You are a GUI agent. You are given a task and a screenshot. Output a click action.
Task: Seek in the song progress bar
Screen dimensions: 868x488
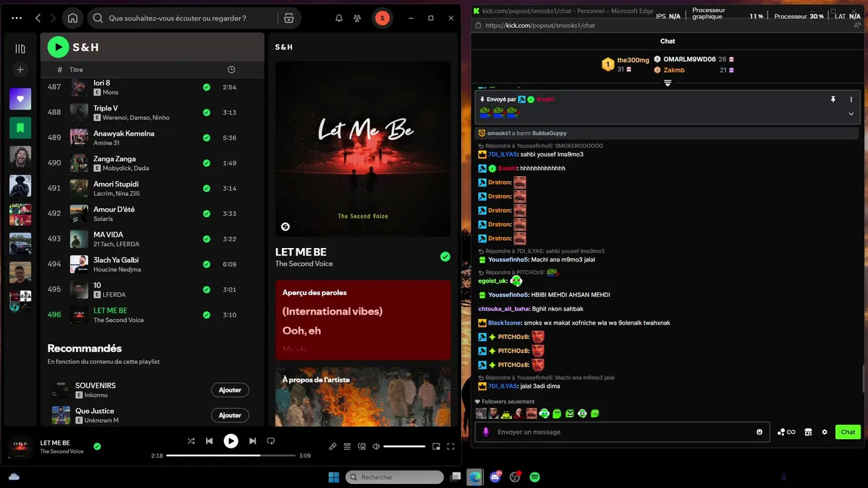pyautogui.click(x=231, y=455)
